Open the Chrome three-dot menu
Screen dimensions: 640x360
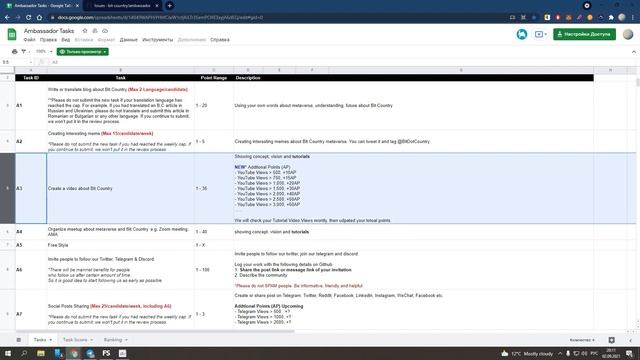[x=633, y=18]
